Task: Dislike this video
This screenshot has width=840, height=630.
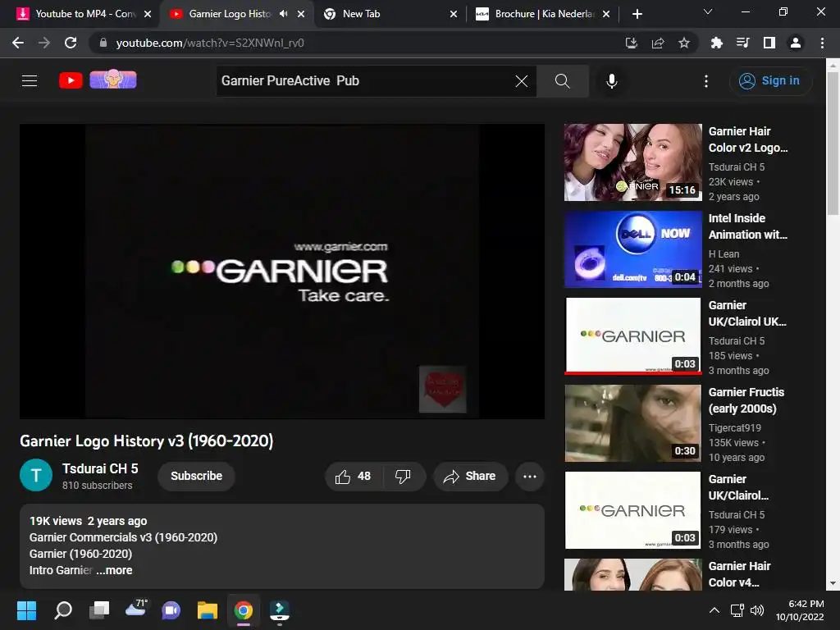Action: [403, 477]
